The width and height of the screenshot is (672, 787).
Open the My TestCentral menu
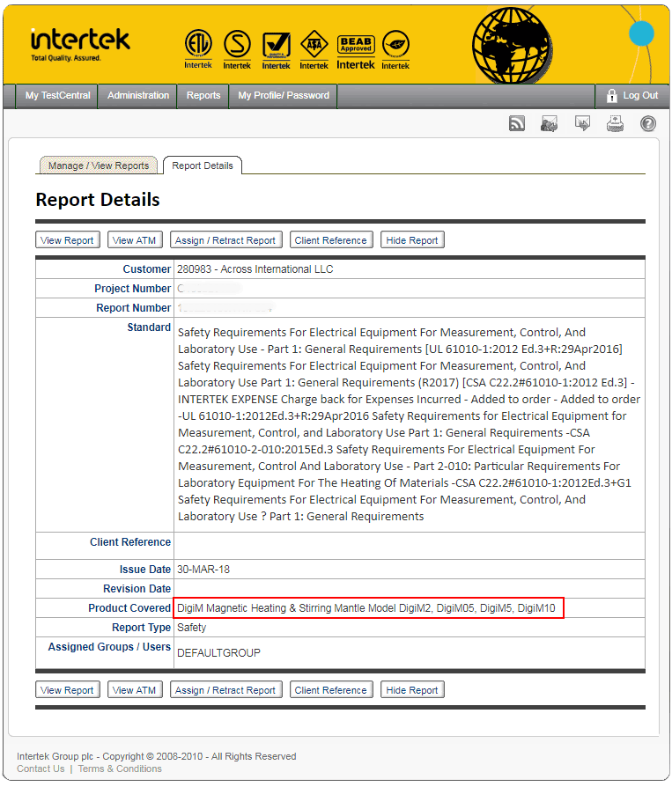coord(57,95)
